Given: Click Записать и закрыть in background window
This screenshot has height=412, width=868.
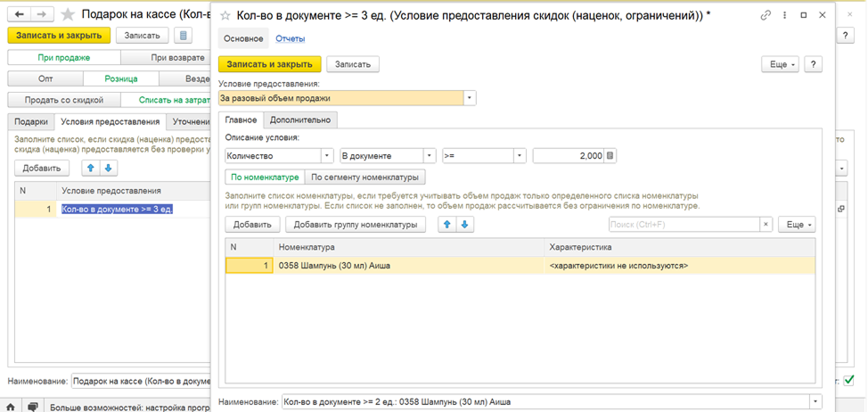Looking at the screenshot, I should 59,36.
